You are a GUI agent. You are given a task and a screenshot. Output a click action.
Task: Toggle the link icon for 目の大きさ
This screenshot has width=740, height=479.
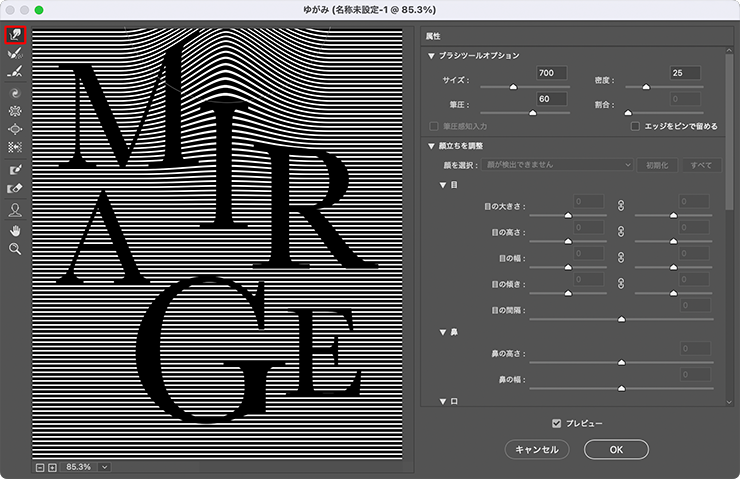(x=620, y=206)
